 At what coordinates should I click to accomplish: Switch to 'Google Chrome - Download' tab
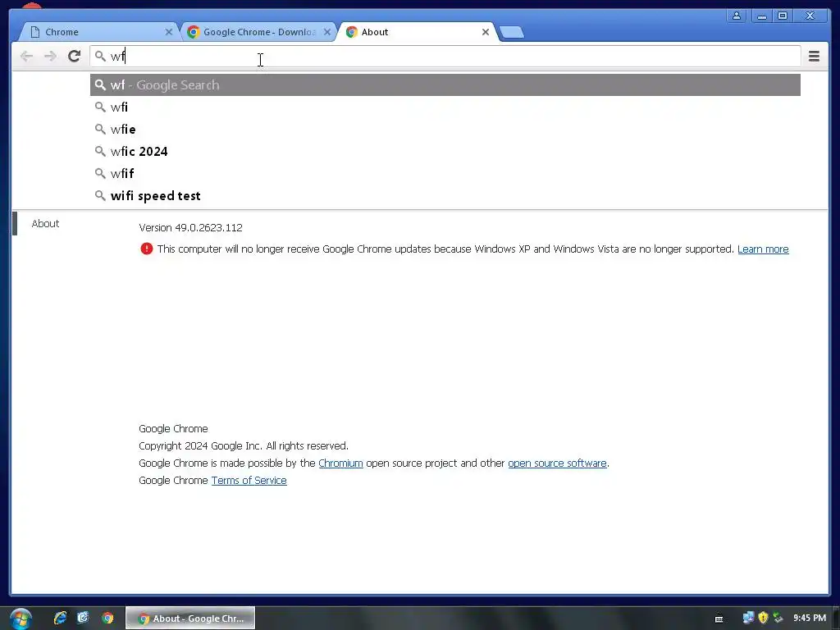pos(258,32)
